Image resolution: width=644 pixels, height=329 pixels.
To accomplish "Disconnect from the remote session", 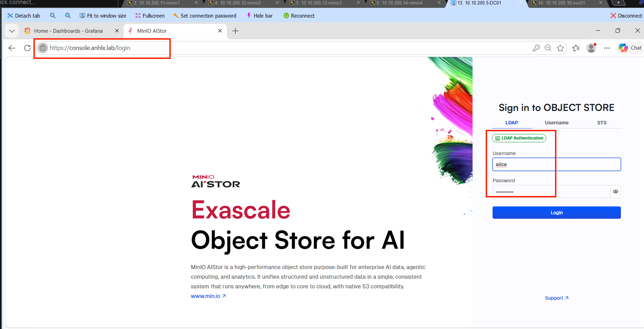I will click(x=626, y=16).
